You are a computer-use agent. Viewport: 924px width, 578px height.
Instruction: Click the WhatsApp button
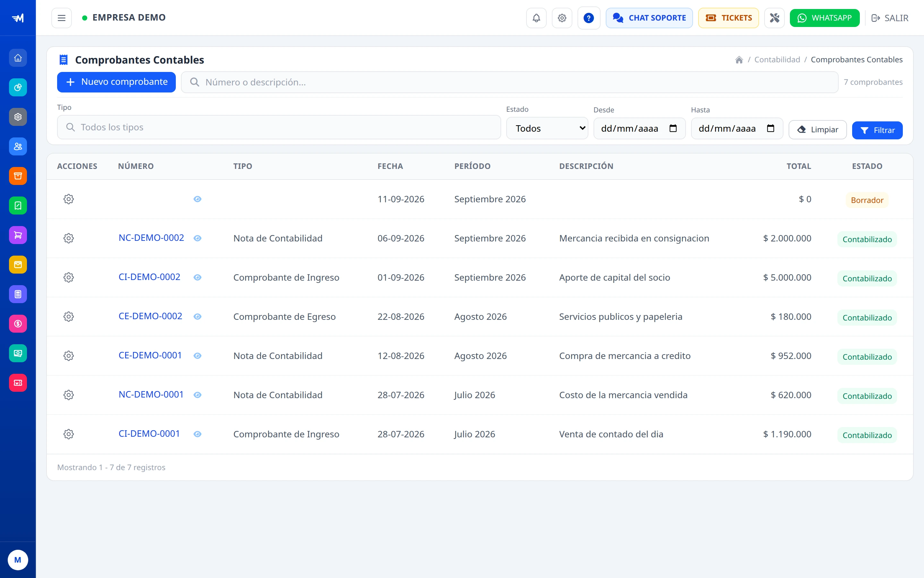pyautogui.click(x=825, y=18)
